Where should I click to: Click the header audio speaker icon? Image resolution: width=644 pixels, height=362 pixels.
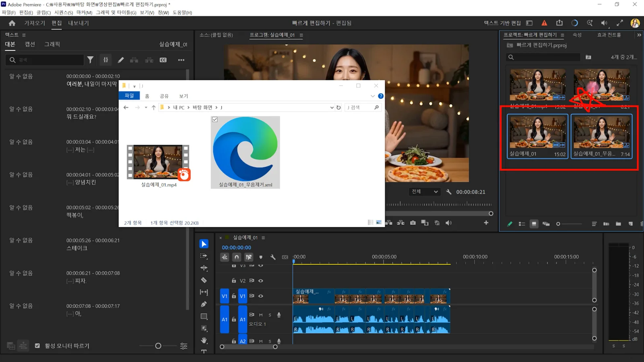click(x=605, y=23)
